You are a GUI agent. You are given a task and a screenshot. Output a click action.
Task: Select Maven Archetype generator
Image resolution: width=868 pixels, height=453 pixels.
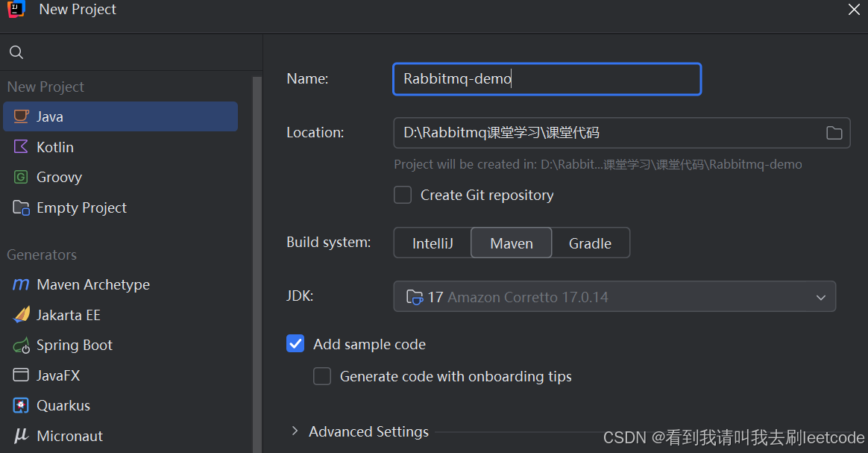tap(121, 284)
